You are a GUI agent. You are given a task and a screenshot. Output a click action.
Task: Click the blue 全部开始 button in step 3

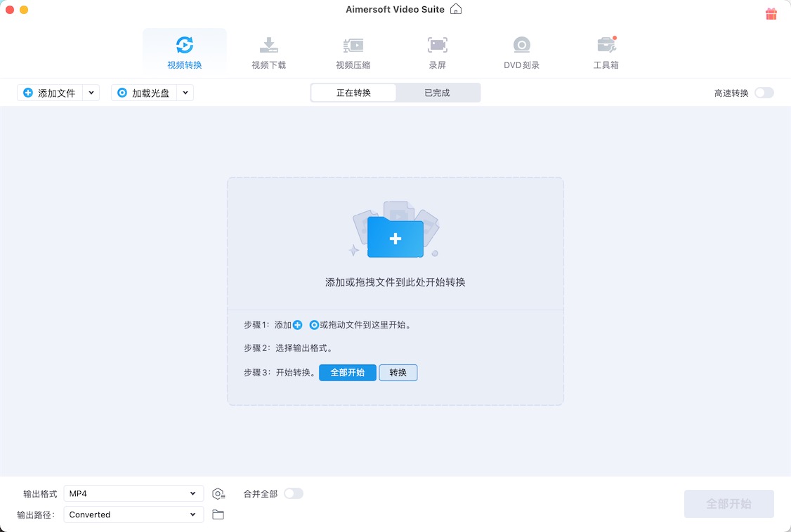click(x=348, y=372)
